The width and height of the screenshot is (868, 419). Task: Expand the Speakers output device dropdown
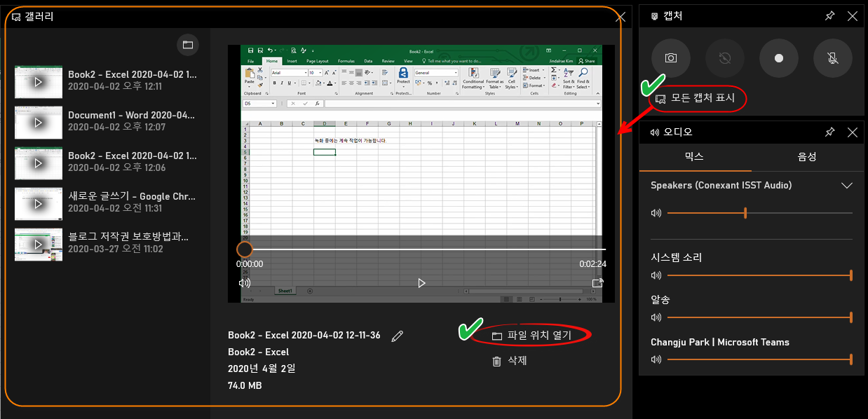(x=846, y=186)
